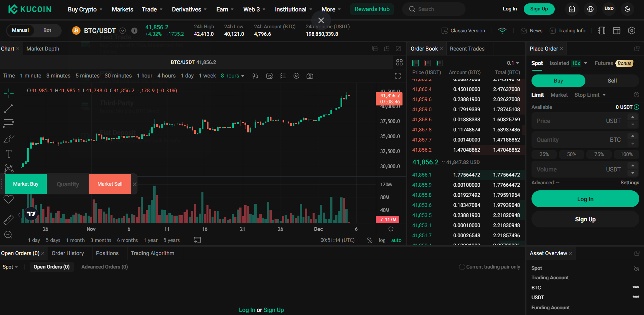Switch to the Market Depth tab

coord(43,49)
